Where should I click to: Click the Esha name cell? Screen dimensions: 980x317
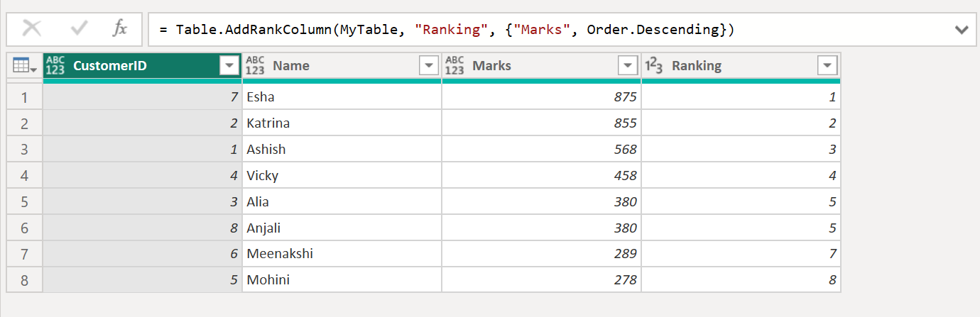341,97
